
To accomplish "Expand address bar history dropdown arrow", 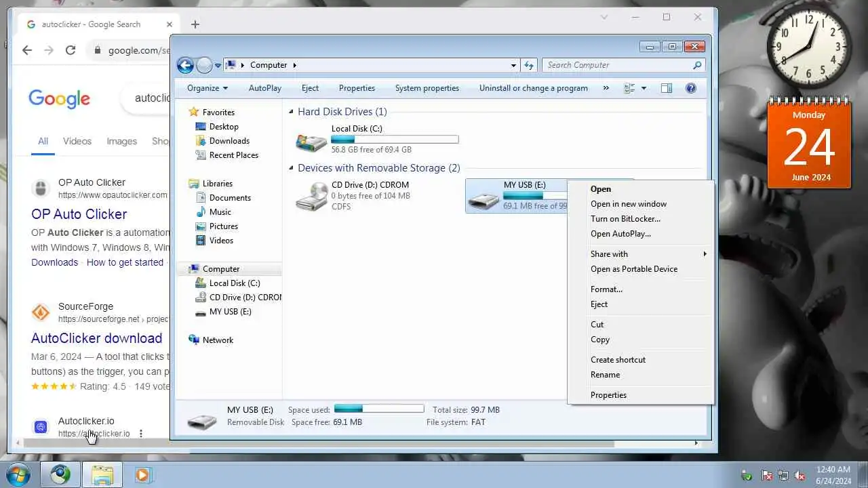I will coord(513,65).
